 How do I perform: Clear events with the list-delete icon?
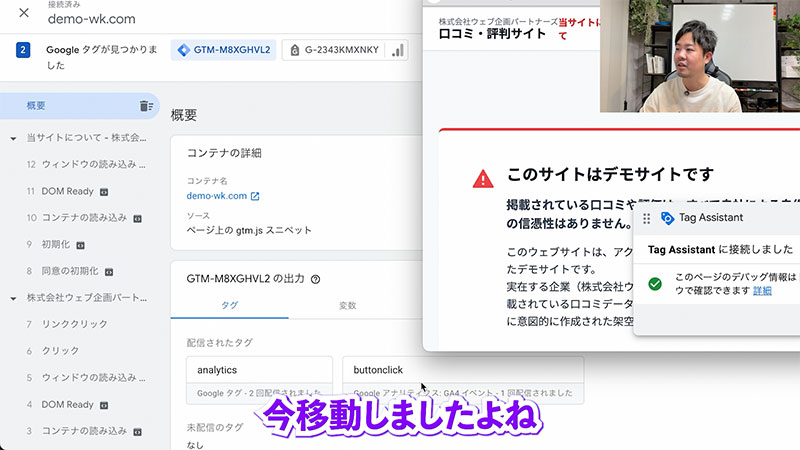(x=146, y=106)
